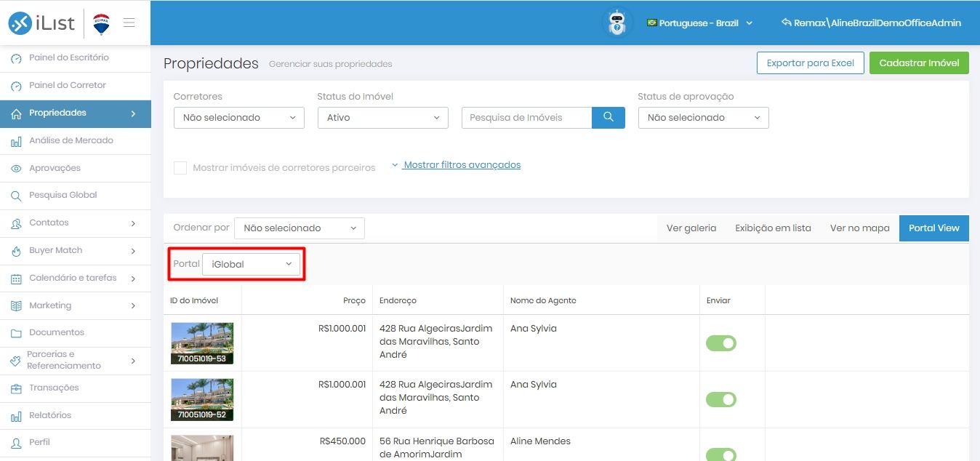
Task: Expand the Buyer Match submenu arrow
Action: point(133,251)
